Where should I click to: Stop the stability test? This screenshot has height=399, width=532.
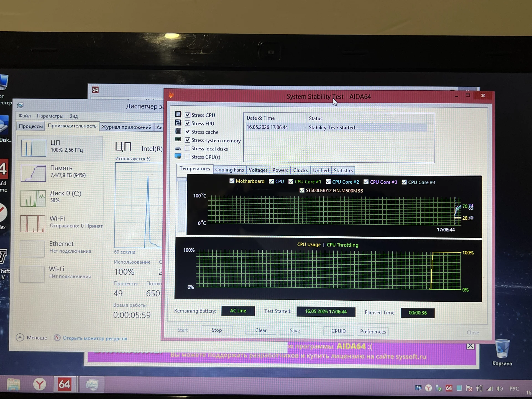click(x=217, y=330)
